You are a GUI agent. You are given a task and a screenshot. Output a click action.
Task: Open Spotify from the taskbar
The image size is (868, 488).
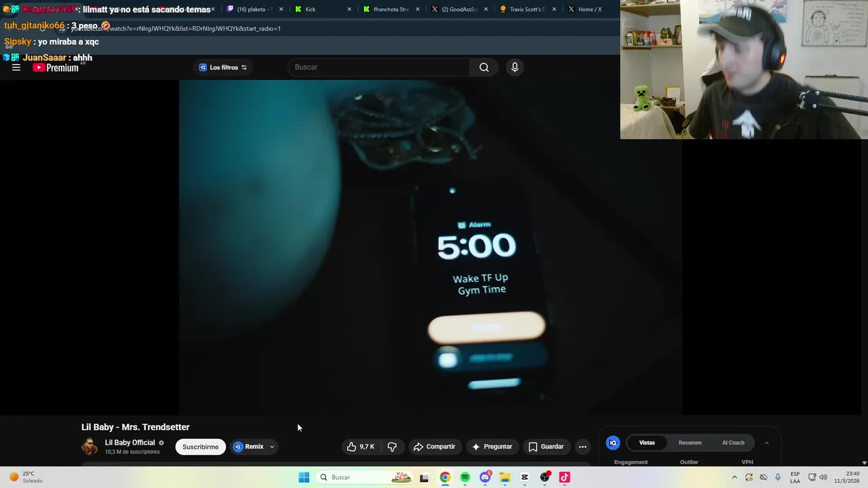[x=465, y=477]
